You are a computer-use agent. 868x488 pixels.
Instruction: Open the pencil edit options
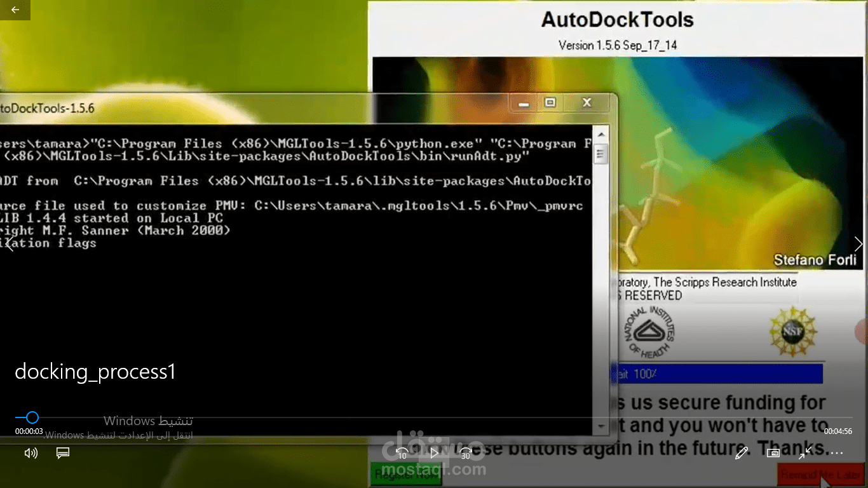tap(741, 453)
